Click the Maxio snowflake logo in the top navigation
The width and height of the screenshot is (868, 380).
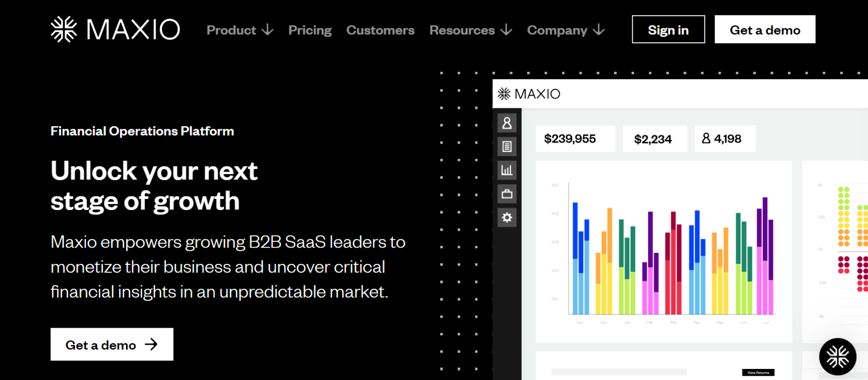click(x=63, y=30)
